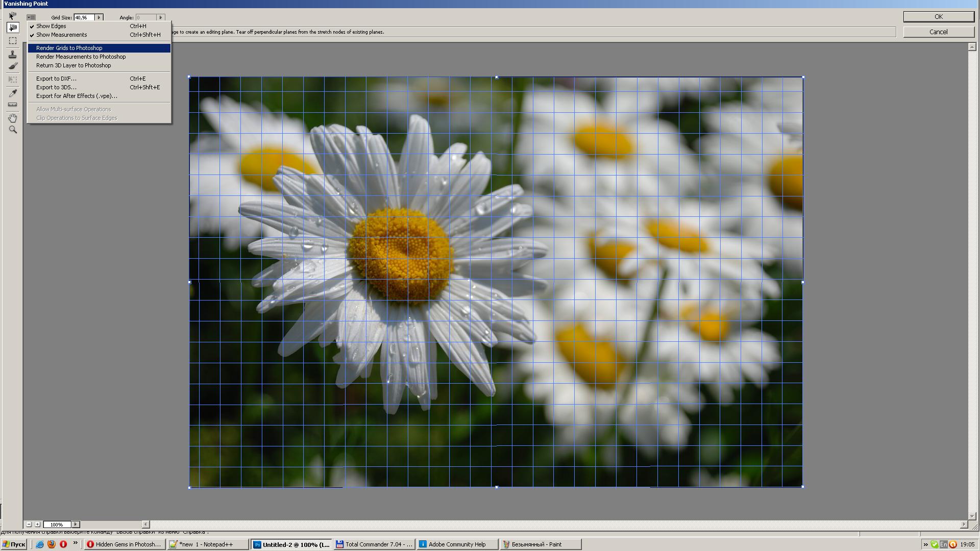The width and height of the screenshot is (980, 551).
Task: Select the Create Plane tool
Action: coord(12,28)
